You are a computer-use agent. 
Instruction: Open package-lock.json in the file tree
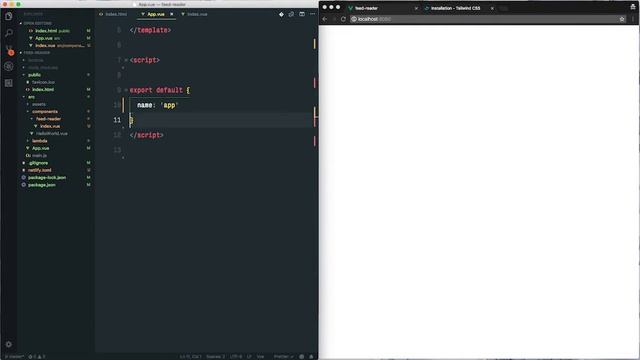click(47, 178)
